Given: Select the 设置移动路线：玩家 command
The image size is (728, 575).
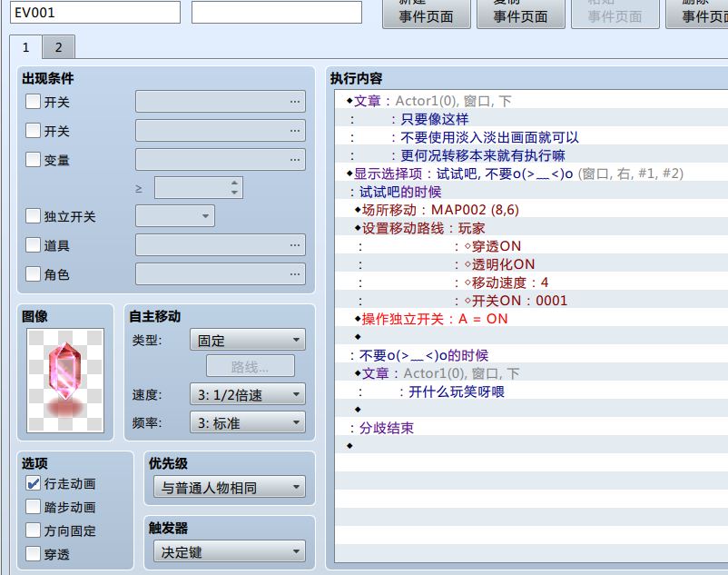Looking at the screenshot, I should tap(531, 228).
